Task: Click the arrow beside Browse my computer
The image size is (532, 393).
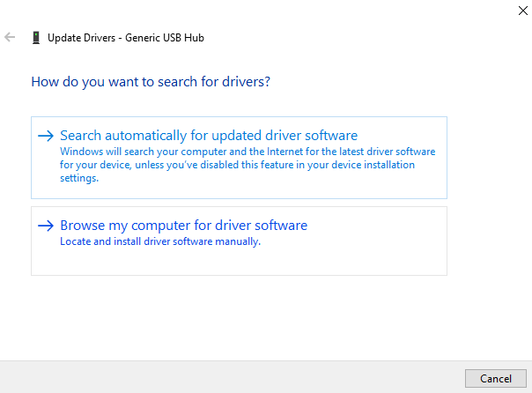Action: coord(46,226)
